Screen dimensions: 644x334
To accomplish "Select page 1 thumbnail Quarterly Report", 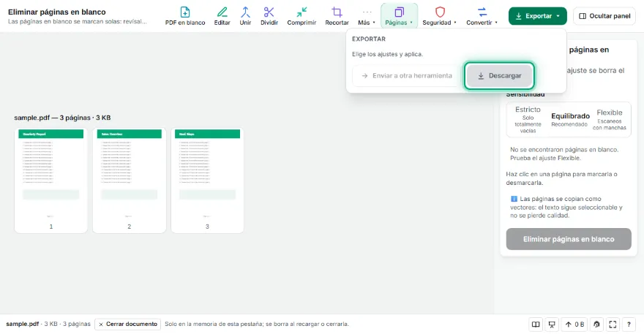I will point(51,181).
